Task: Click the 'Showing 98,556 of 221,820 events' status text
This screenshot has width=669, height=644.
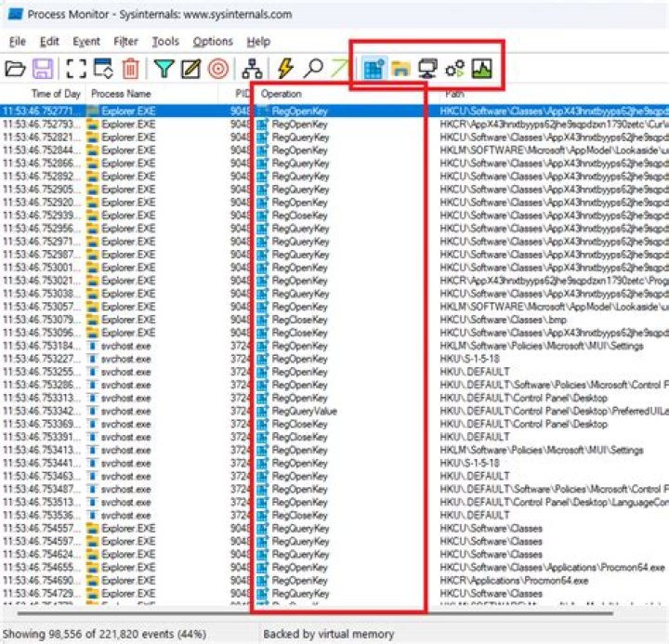Action: 104,634
